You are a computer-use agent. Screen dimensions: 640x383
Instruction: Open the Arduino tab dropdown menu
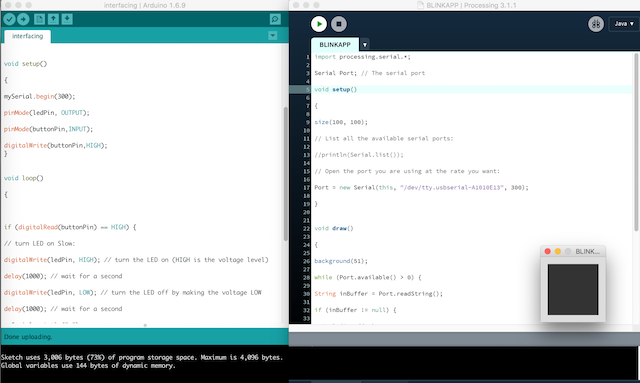(273, 36)
